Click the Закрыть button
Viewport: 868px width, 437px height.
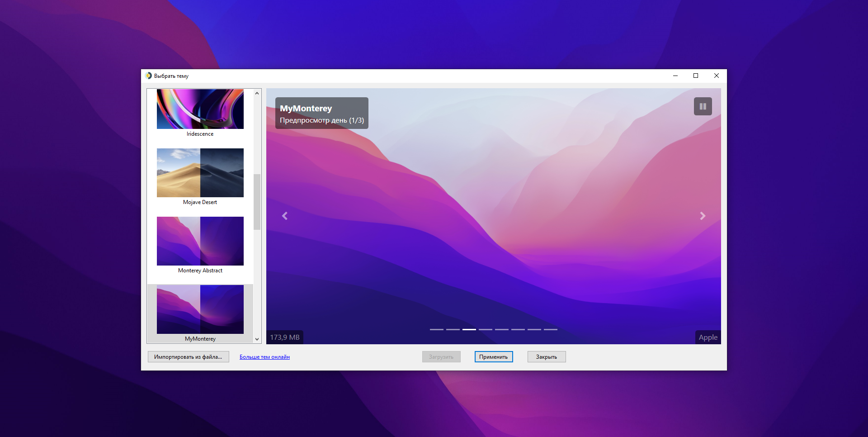pos(546,356)
